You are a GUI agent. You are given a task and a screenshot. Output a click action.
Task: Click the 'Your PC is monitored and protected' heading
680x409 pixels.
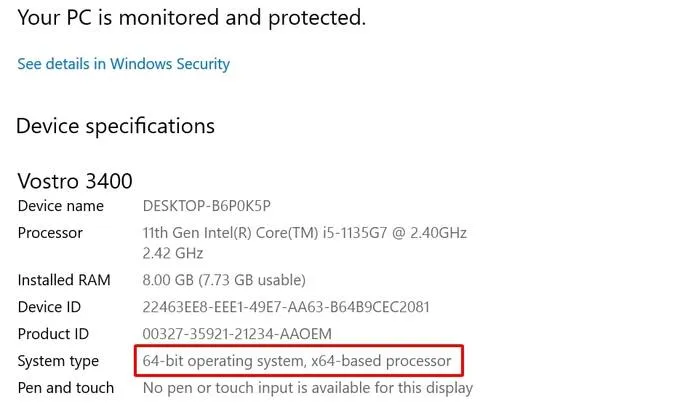pyautogui.click(x=192, y=17)
